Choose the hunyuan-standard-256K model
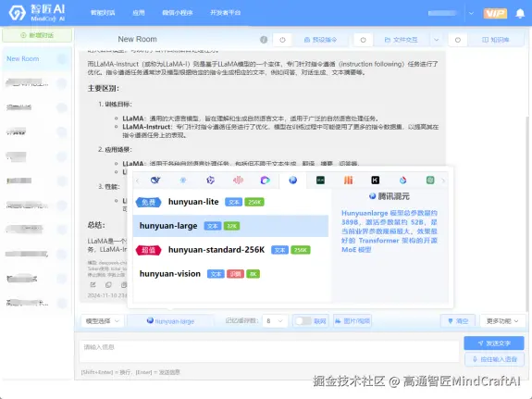 [x=230, y=250]
